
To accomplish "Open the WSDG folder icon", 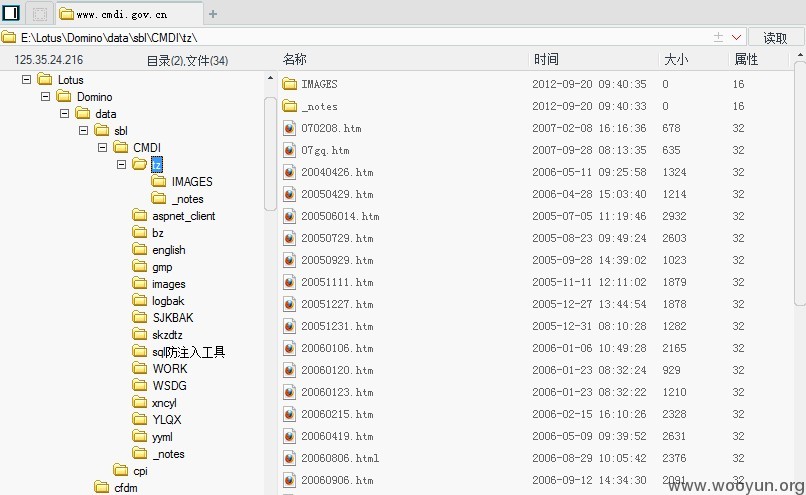I will pos(139,385).
